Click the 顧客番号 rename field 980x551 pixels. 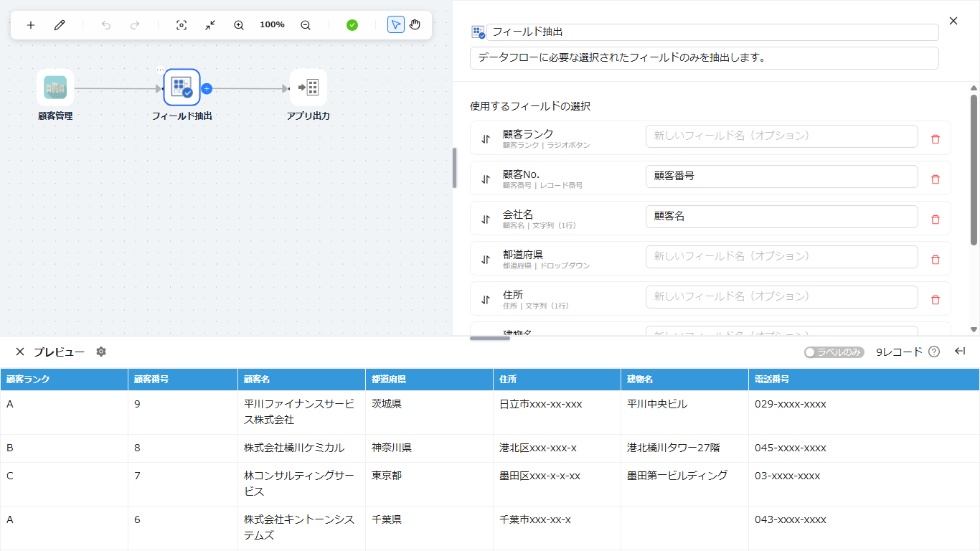(x=782, y=176)
